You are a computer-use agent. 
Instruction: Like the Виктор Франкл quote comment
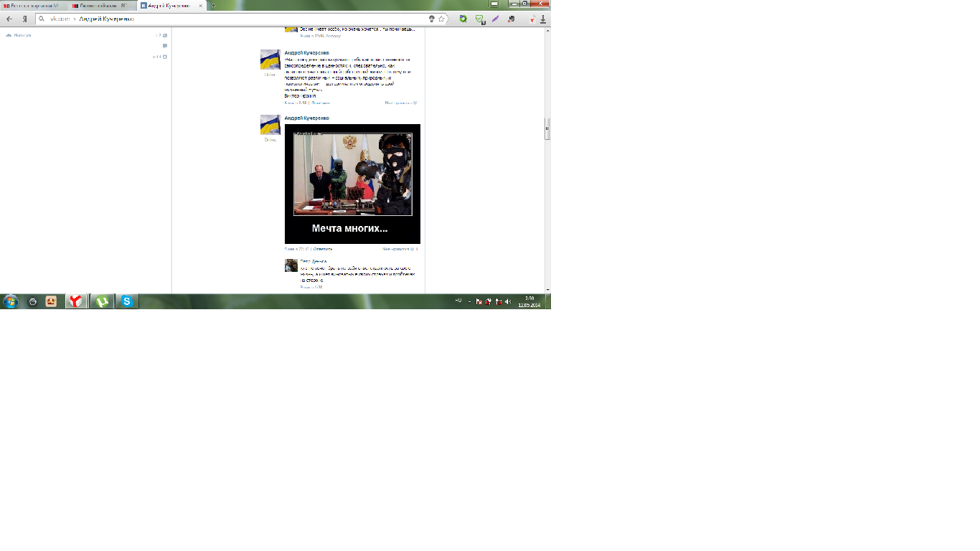[x=401, y=103]
